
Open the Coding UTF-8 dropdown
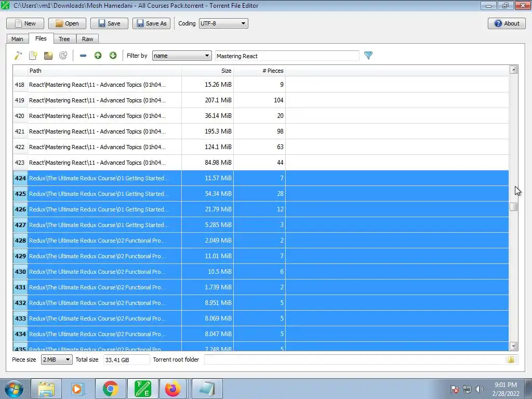223,23
